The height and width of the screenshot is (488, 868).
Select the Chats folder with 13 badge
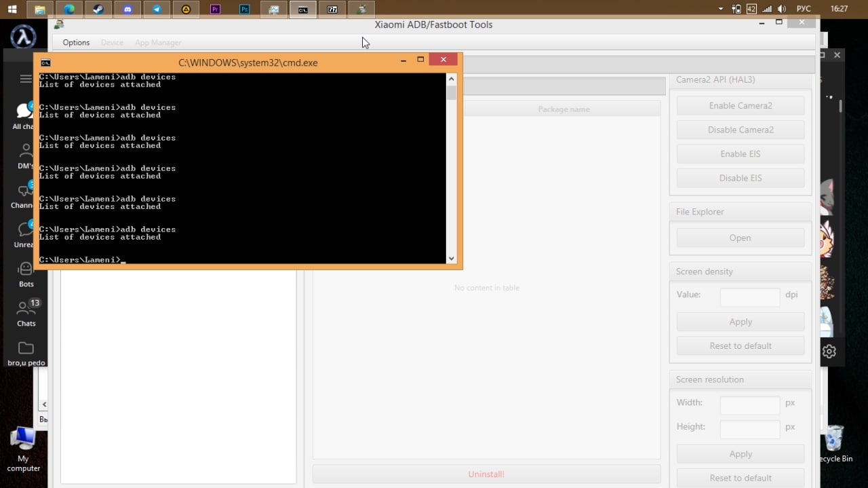26,314
